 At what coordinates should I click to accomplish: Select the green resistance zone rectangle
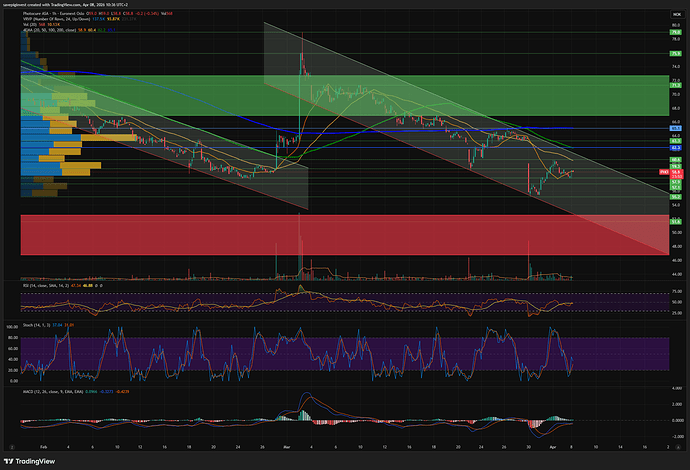coord(345,95)
